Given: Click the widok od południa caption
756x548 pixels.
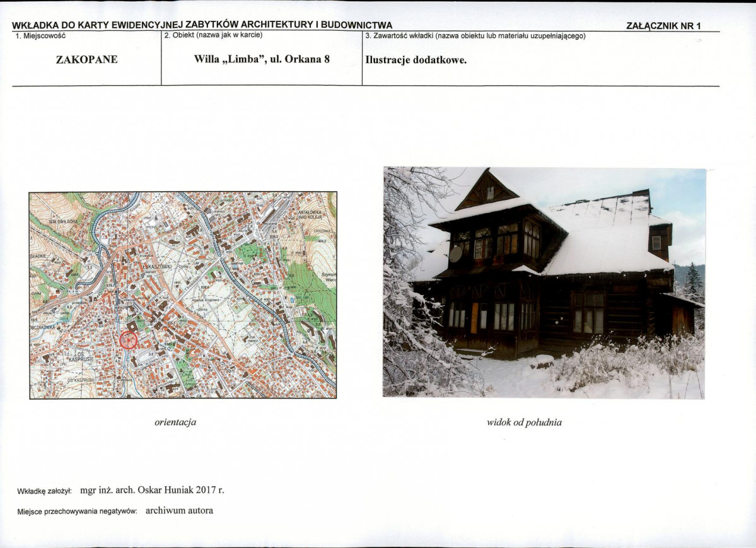Looking at the screenshot, I should (524, 423).
